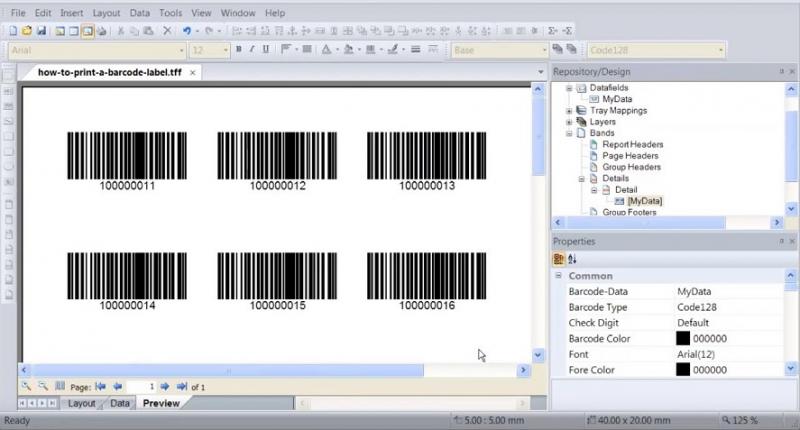Open the File menu
Viewport: 800px width, 430px height.
(18, 13)
